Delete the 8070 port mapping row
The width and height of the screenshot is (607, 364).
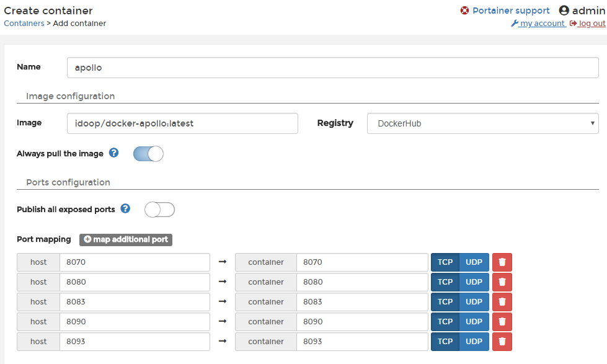tap(502, 262)
